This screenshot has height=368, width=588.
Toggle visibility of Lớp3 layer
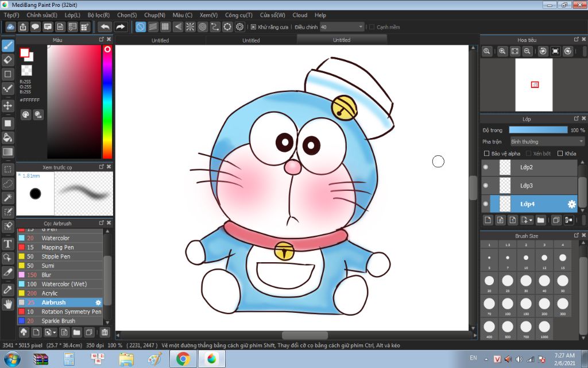486,186
